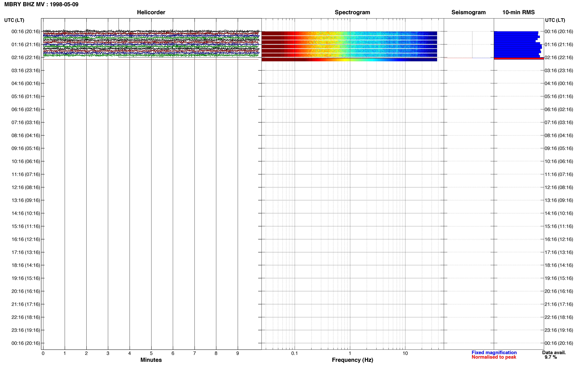Click the 'UTC (LT)' label above the left axis
Image resolution: width=588 pixels, height=368 pixels.
click(x=14, y=20)
